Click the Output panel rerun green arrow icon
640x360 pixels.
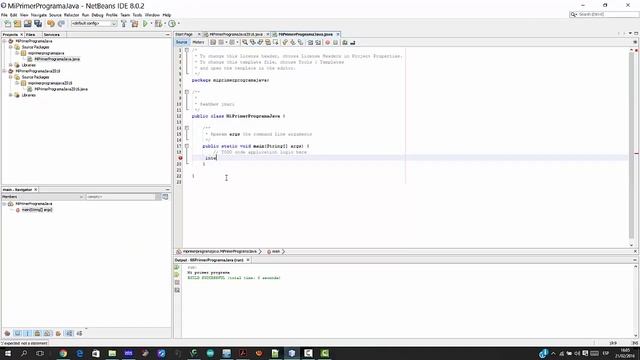point(177,267)
